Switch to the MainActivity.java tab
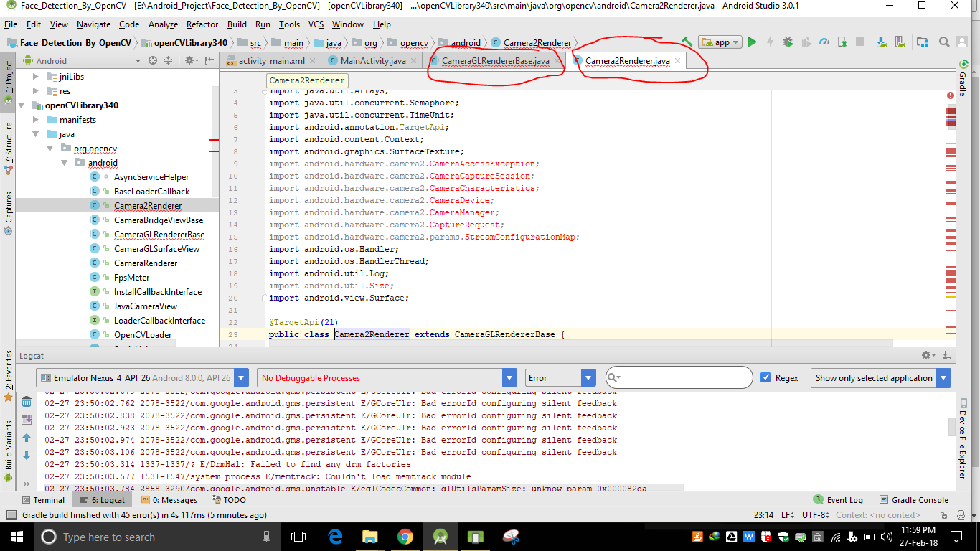 (x=372, y=61)
